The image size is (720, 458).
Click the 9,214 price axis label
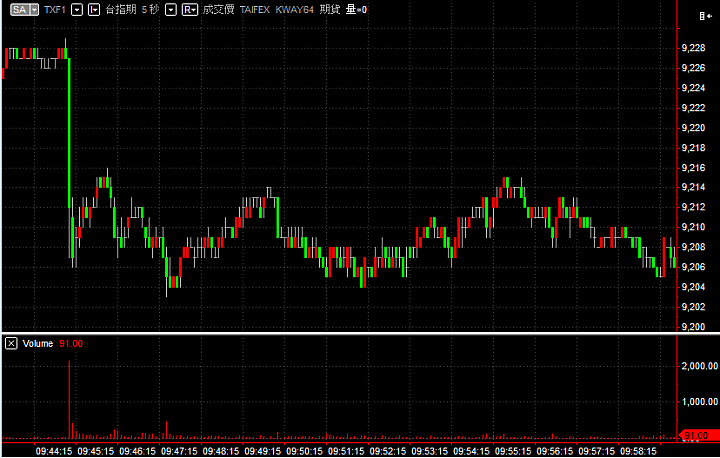693,187
